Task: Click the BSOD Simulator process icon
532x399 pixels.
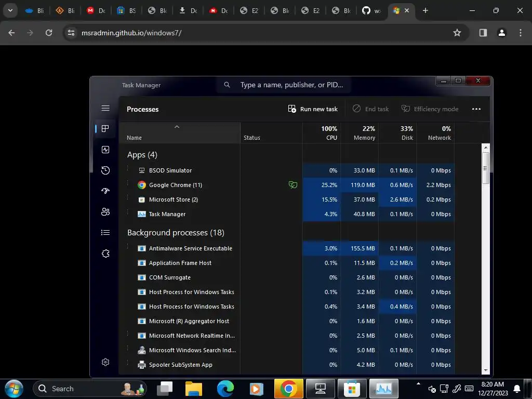Action: pyautogui.click(x=141, y=170)
